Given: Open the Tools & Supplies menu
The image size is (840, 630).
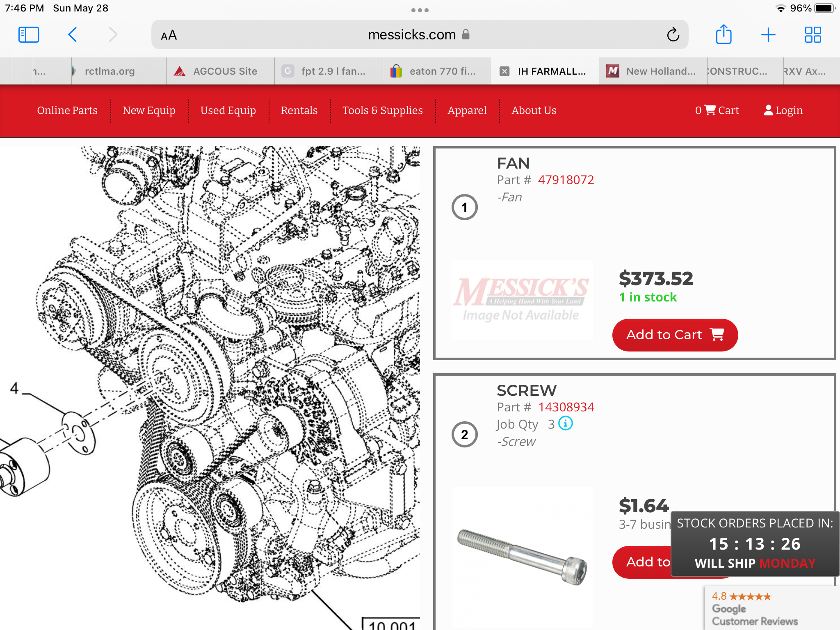Looking at the screenshot, I should (382, 110).
